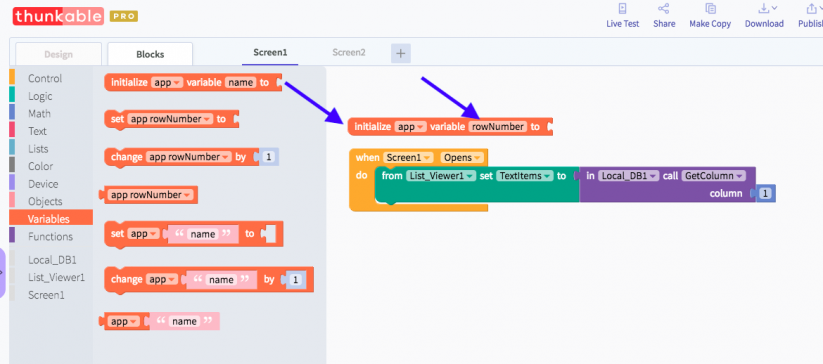Screen dimensions: 823x364
Task: Open the Functions blocks category
Action: coord(50,237)
